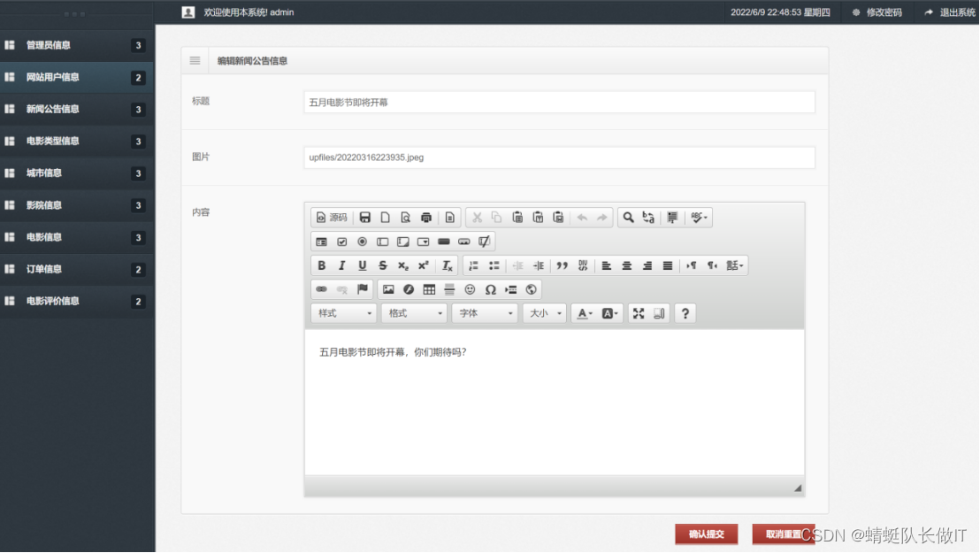The height and width of the screenshot is (553, 980).
Task: Insert an anchor flag
Action: (362, 289)
